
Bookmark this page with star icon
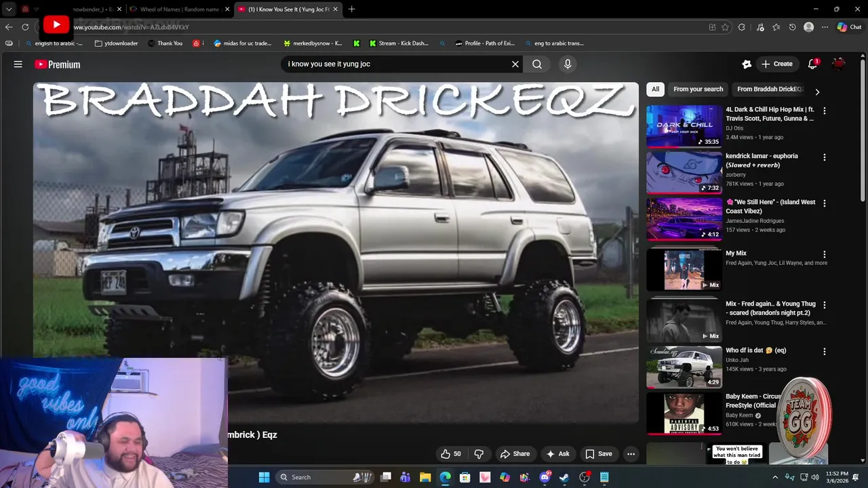[725, 27]
